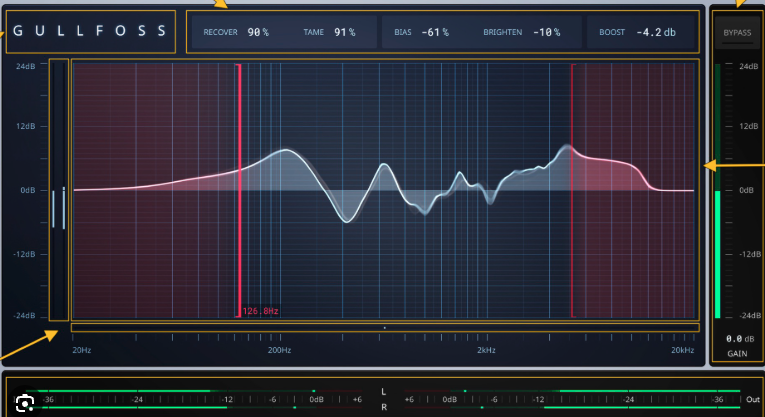Toggle the BYPASS button
765x417 pixels.
pos(737,33)
